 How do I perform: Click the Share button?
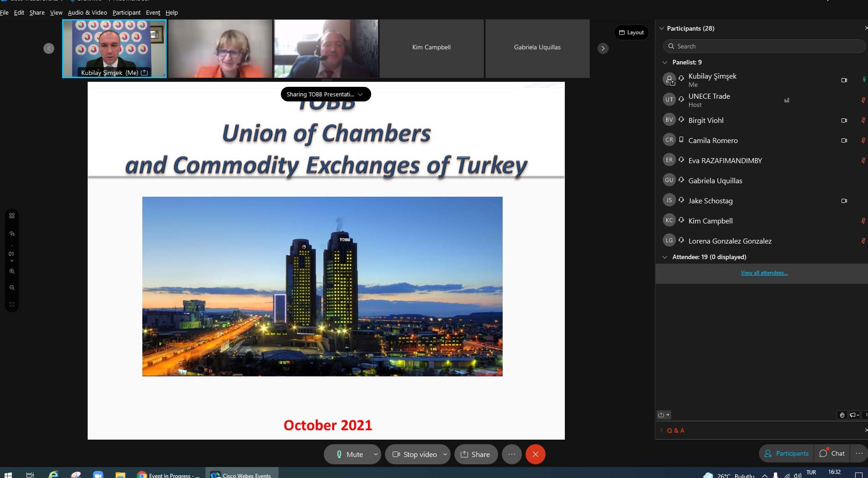(x=476, y=454)
